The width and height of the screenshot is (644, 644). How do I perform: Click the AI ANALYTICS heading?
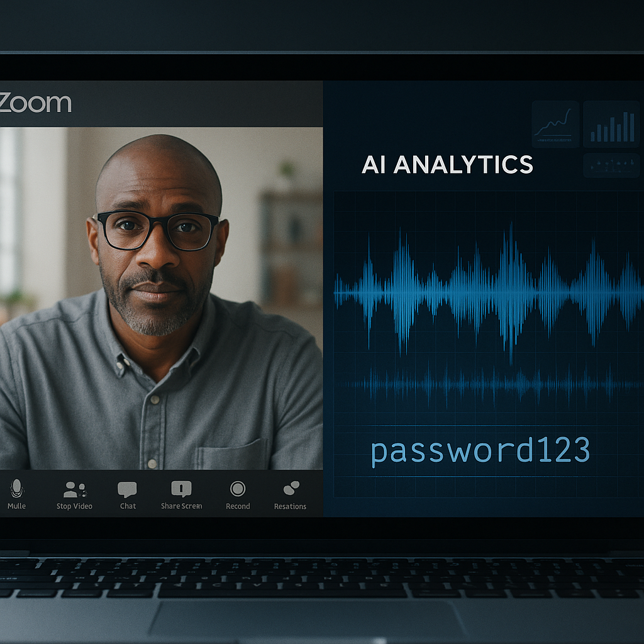pyautogui.click(x=447, y=165)
